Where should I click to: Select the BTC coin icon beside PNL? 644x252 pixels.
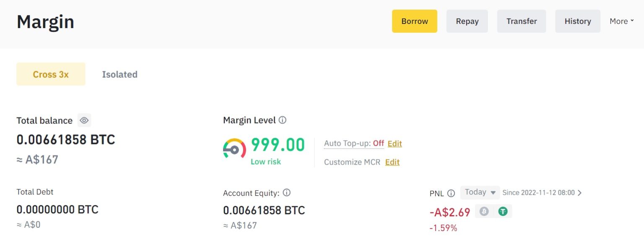(x=485, y=211)
